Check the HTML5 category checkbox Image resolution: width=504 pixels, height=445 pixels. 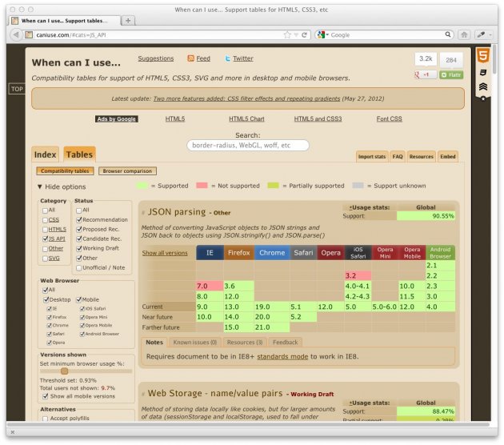pyautogui.click(x=45, y=230)
